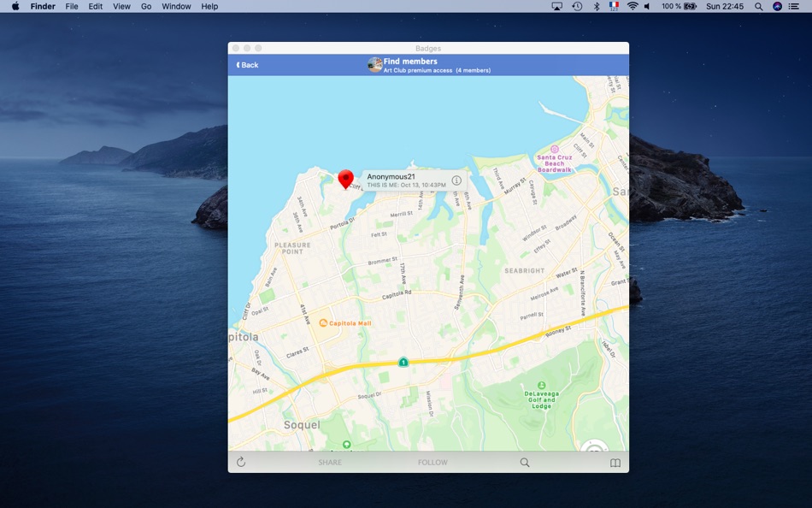Open the View menu

[x=121, y=6]
